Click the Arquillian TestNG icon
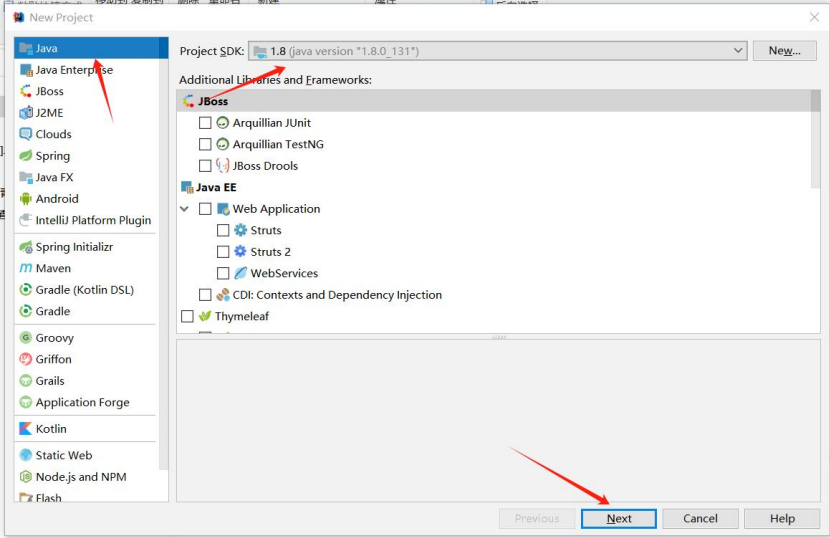This screenshot has height=538, width=830. [x=223, y=144]
